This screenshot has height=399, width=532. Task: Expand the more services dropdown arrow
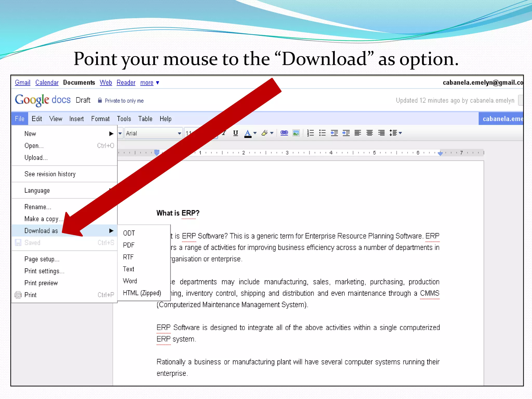tap(157, 83)
